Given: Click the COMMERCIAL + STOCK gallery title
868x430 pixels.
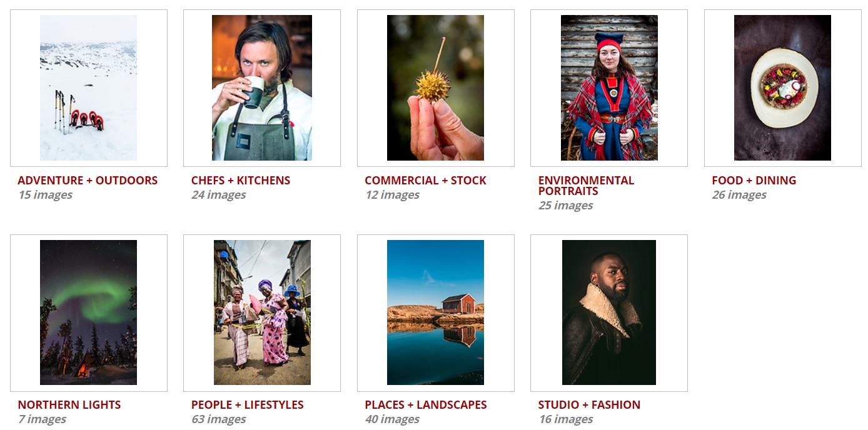Looking at the screenshot, I should (425, 181).
